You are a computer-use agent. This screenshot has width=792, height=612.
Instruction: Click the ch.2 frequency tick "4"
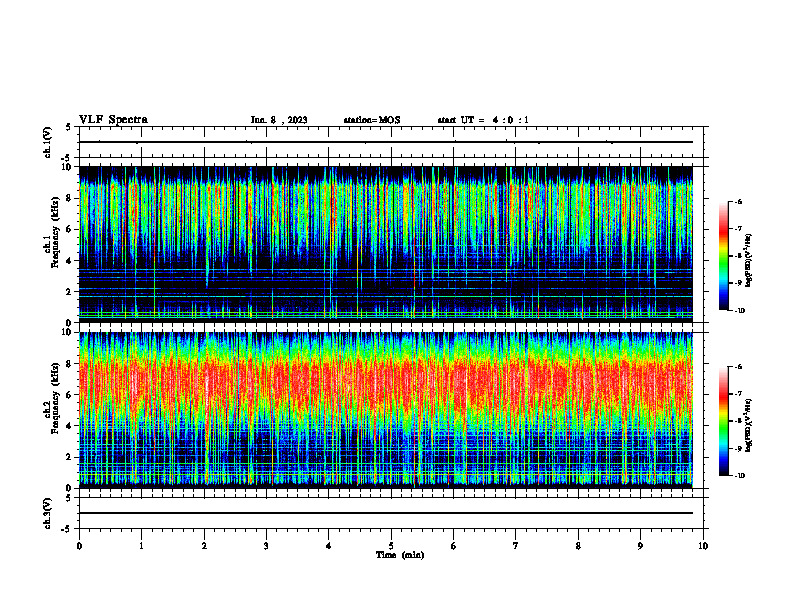click(70, 426)
